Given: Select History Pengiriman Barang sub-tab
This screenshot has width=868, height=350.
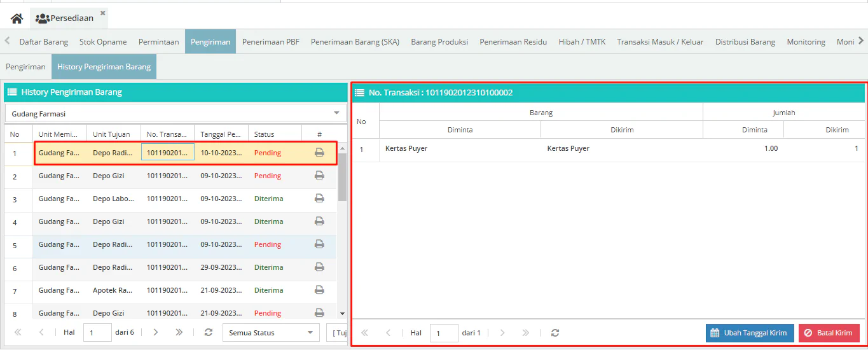Looking at the screenshot, I should (104, 67).
